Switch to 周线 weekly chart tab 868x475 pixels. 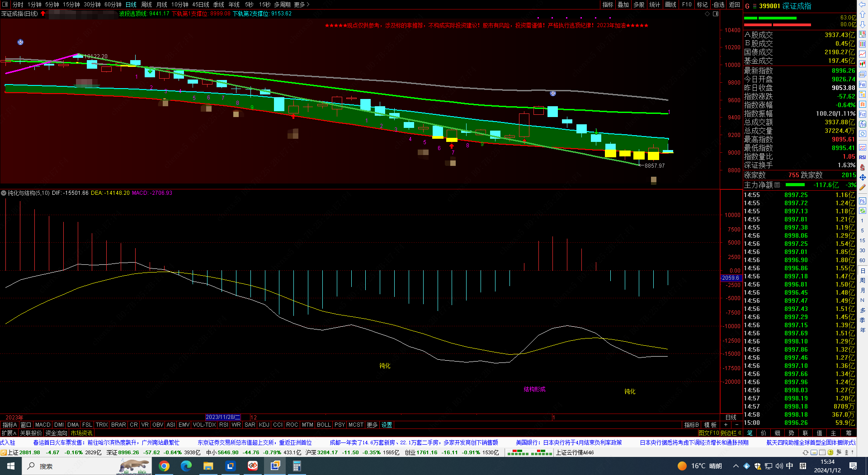pyautogui.click(x=146, y=5)
